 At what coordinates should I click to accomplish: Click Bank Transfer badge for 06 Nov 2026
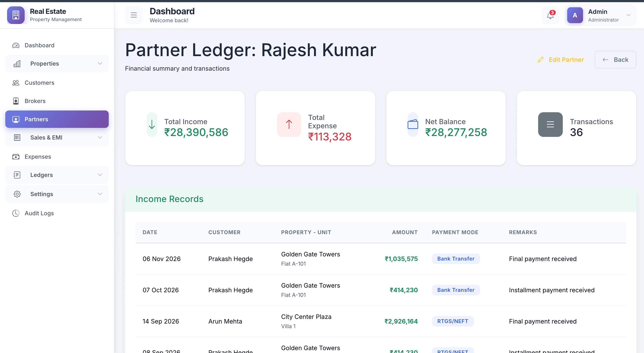(x=456, y=259)
